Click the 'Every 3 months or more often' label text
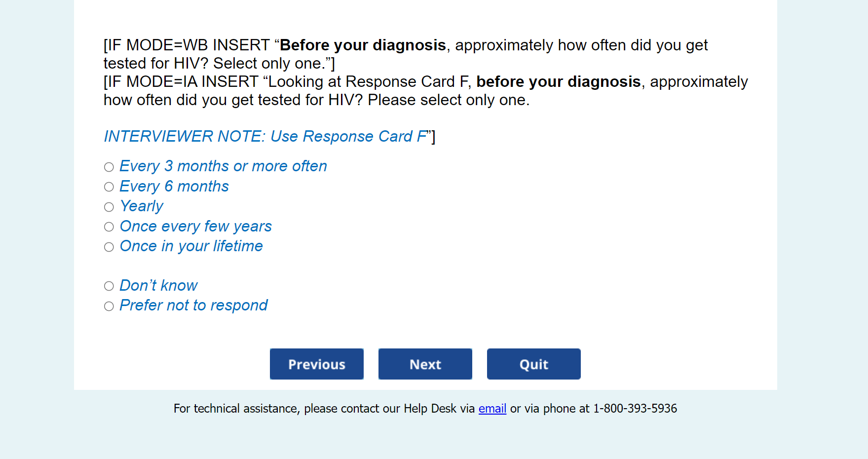 click(x=223, y=166)
